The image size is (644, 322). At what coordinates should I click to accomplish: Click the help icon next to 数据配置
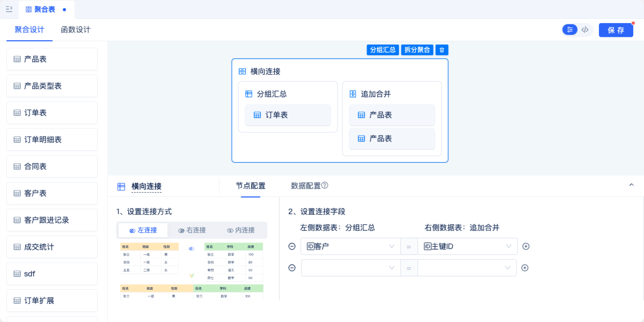pyautogui.click(x=325, y=186)
